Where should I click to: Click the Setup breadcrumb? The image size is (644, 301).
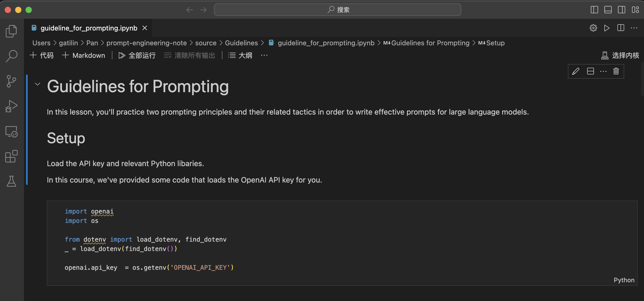[491, 43]
